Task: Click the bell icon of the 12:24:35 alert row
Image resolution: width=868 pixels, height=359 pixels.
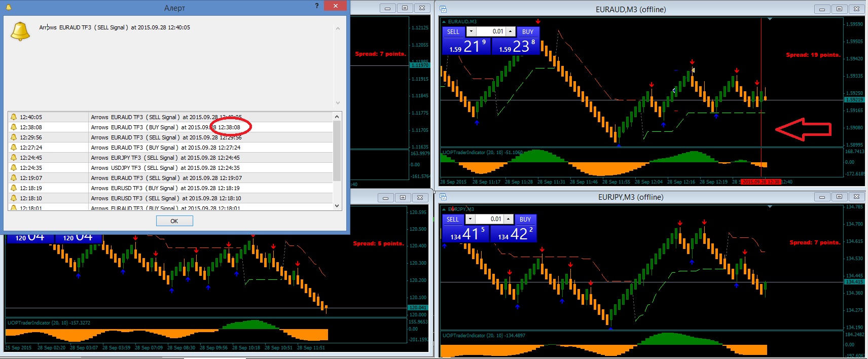Action: point(14,168)
